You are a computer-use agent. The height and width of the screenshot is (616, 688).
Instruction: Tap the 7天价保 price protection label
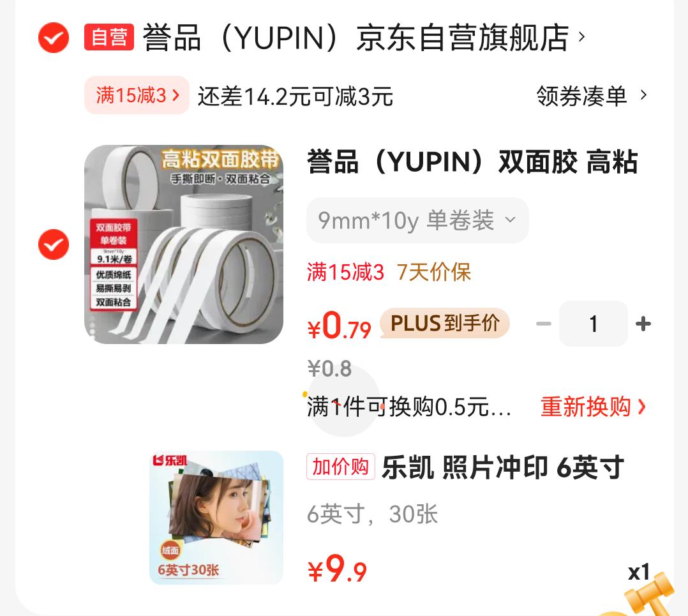[433, 272]
